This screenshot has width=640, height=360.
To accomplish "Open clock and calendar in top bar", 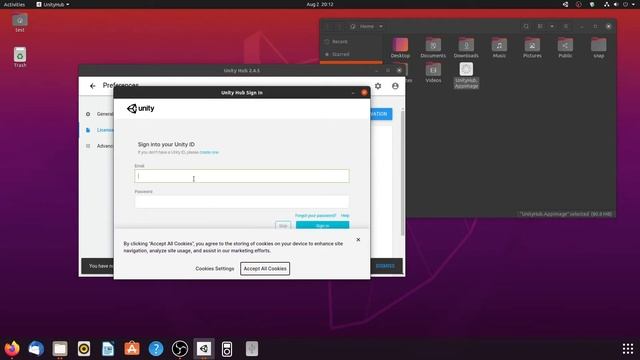I will click(320, 4).
